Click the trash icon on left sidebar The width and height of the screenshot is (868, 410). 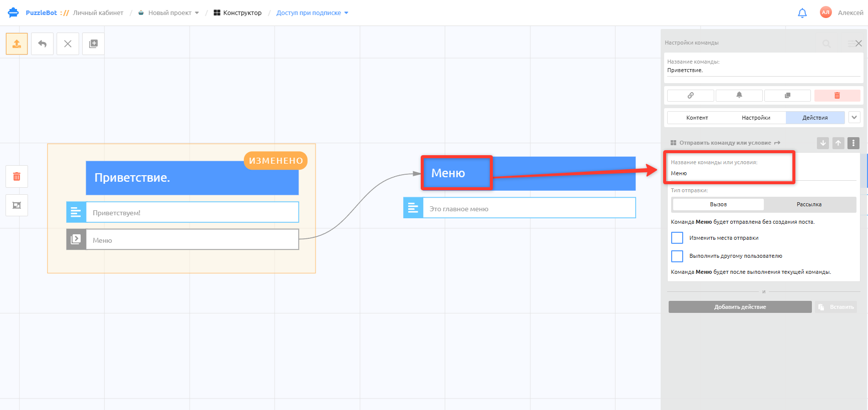pyautogui.click(x=17, y=176)
